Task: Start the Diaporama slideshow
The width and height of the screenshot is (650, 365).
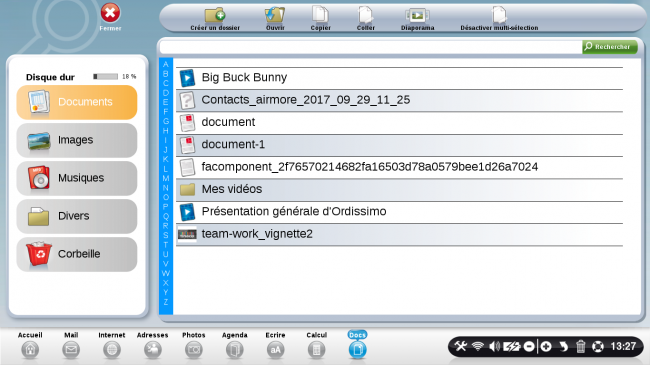Action: point(417,16)
